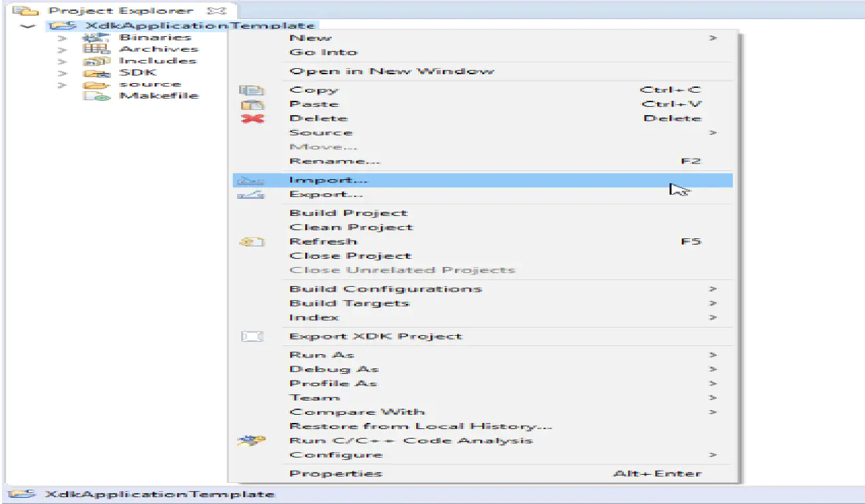The image size is (865, 504).
Task: Click the Export XDK Project icon
Action: (252, 336)
